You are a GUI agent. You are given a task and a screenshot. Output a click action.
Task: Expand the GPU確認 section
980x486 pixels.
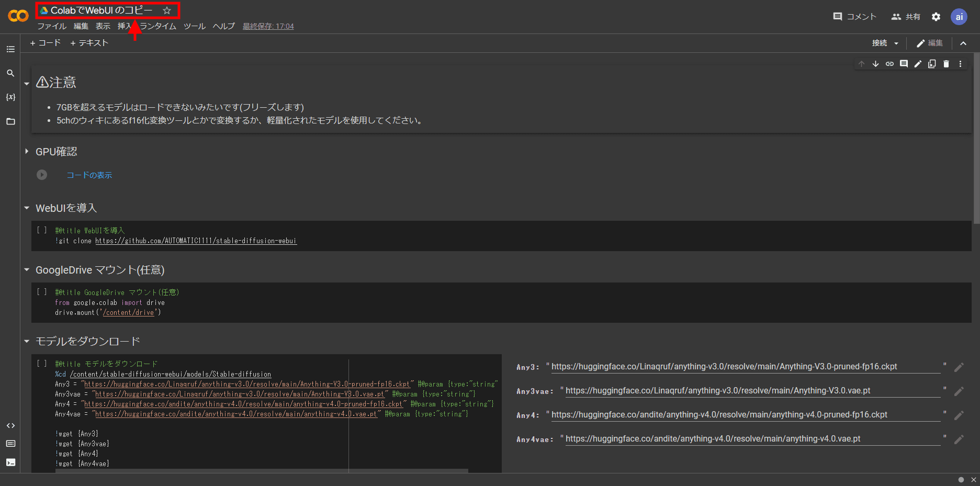pos(27,152)
